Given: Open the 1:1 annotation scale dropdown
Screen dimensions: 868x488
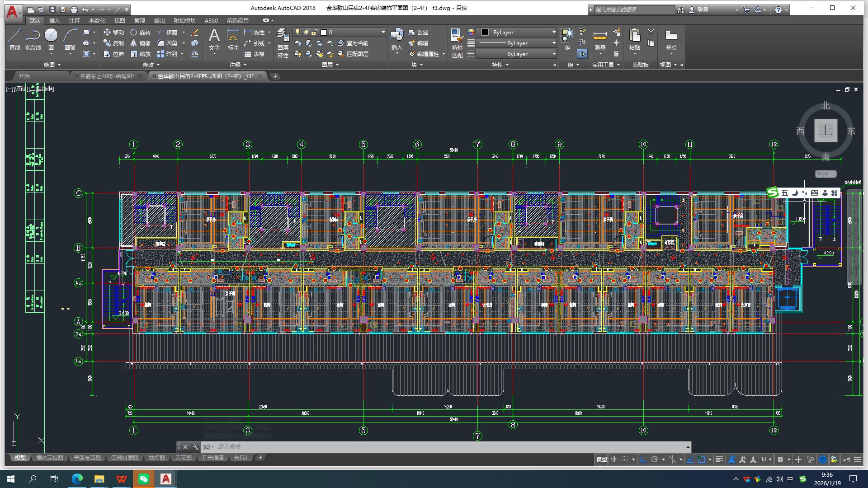Looking at the screenshot, I should coord(766,460).
